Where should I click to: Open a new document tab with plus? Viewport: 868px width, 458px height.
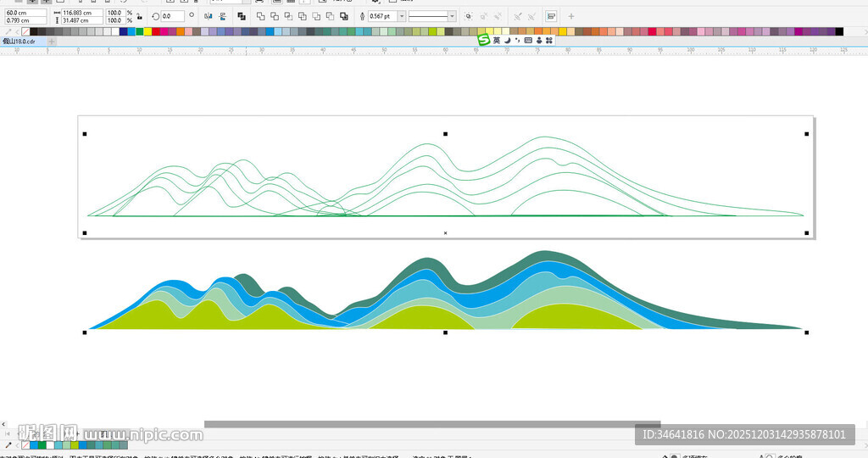click(52, 41)
